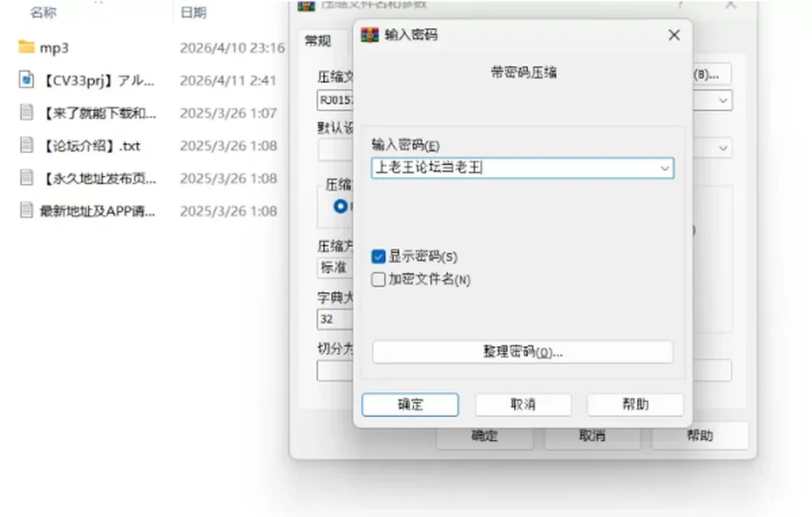Viewport: 812px width, 517px height.
Task: Open 帮助 from the 输入密码 dialog
Action: (635, 404)
